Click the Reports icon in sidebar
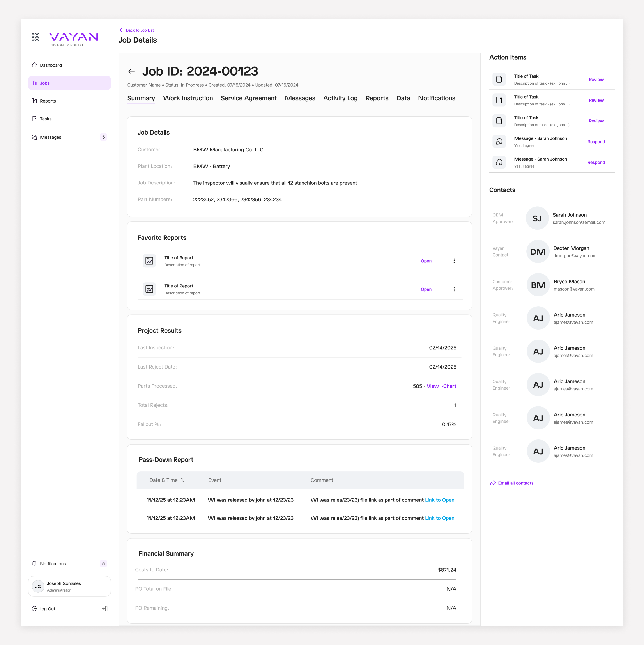 (x=34, y=101)
